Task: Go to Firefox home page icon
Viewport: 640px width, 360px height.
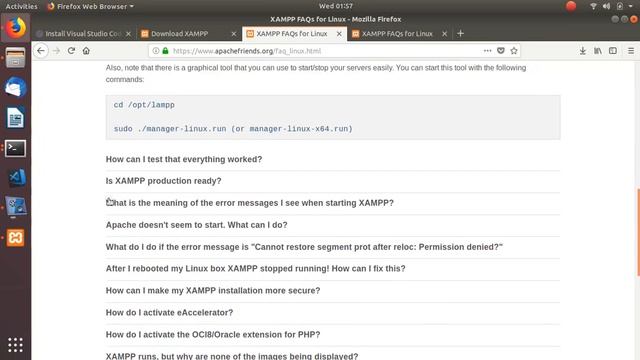Action: [86, 51]
